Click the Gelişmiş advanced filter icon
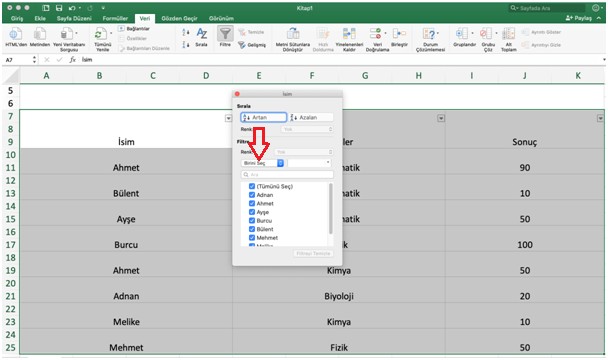Image resolution: width=608 pixels, height=360 pixels. click(x=252, y=45)
